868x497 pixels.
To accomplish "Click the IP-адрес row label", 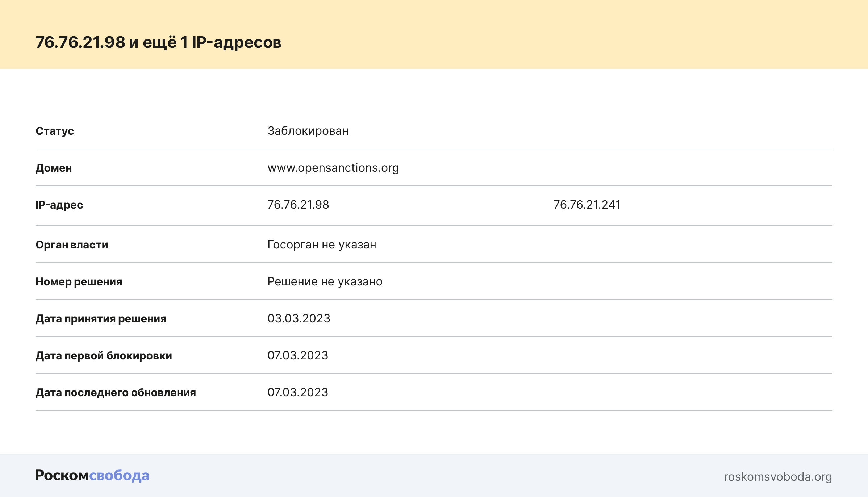I will point(59,205).
